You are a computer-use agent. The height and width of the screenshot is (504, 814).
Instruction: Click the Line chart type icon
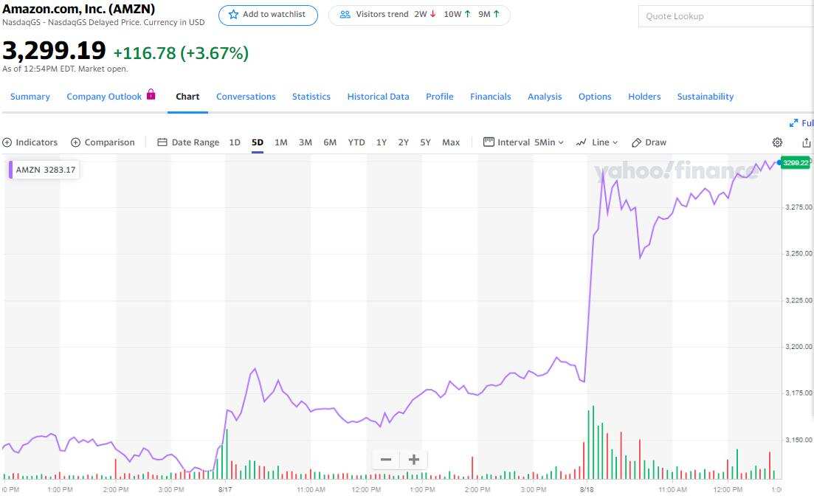(581, 142)
